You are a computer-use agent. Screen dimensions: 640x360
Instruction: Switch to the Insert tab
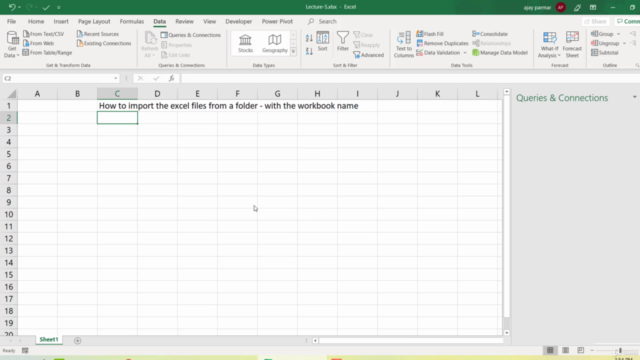click(61, 21)
